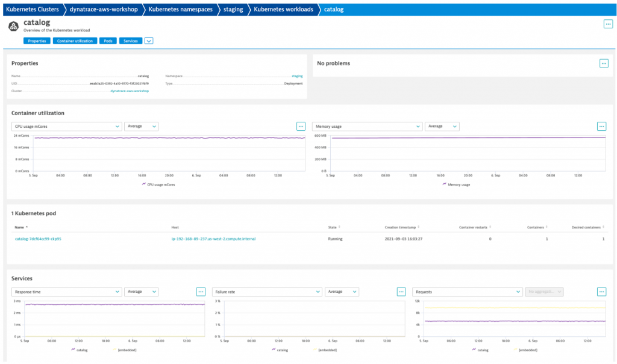Expand the chevron dropdown after the Services button
Image resolution: width=617 pixels, height=364 pixels.
149,41
